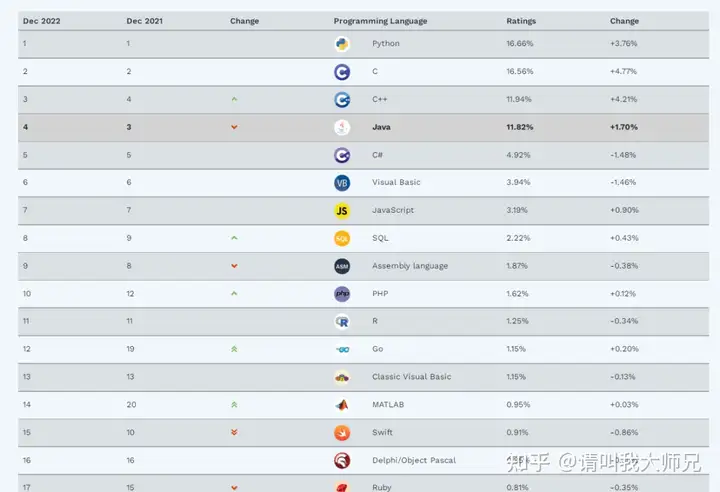Click the -0.86% change for Swift

coord(624,432)
